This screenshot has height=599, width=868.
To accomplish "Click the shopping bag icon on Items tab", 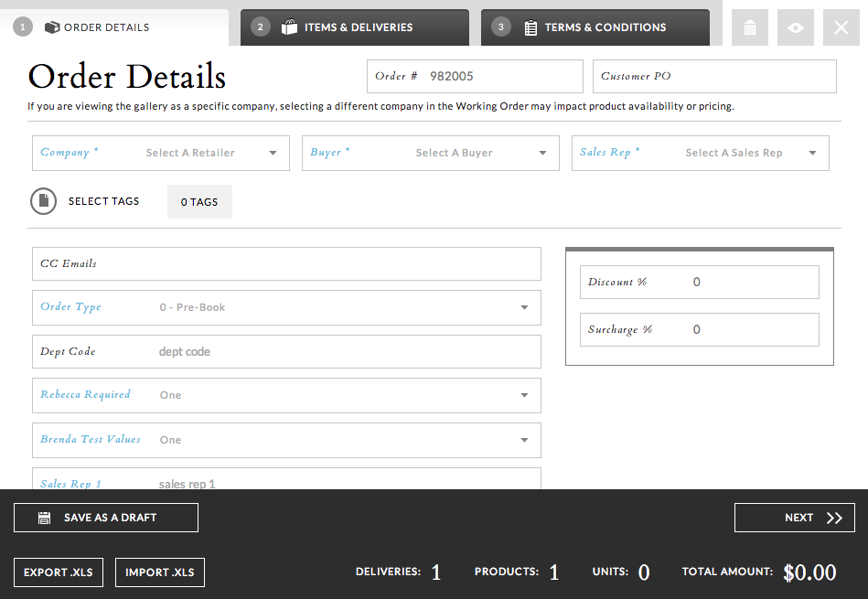I will [289, 27].
